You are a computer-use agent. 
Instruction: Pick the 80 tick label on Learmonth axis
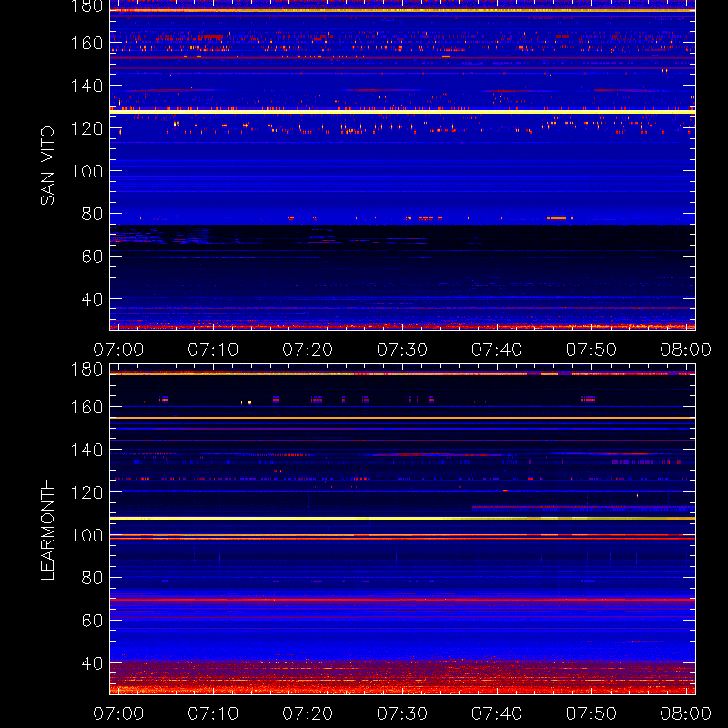click(x=92, y=578)
